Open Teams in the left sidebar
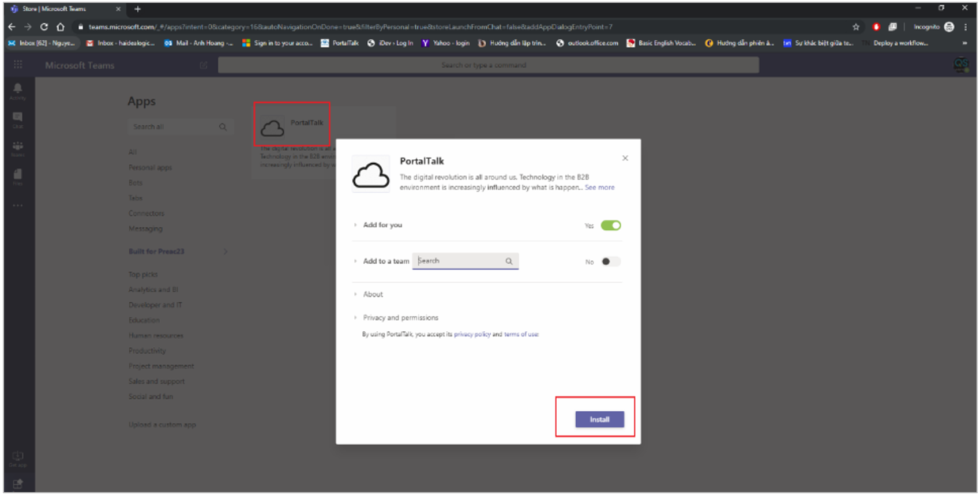This screenshot has width=980, height=495. click(18, 148)
